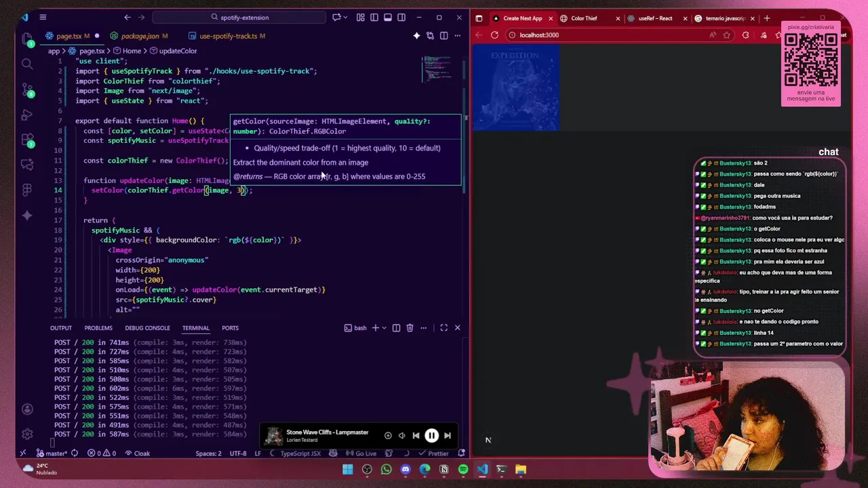This screenshot has height=488, width=868.
Task: Toggle the bottom panel visibility
Action: (x=388, y=18)
